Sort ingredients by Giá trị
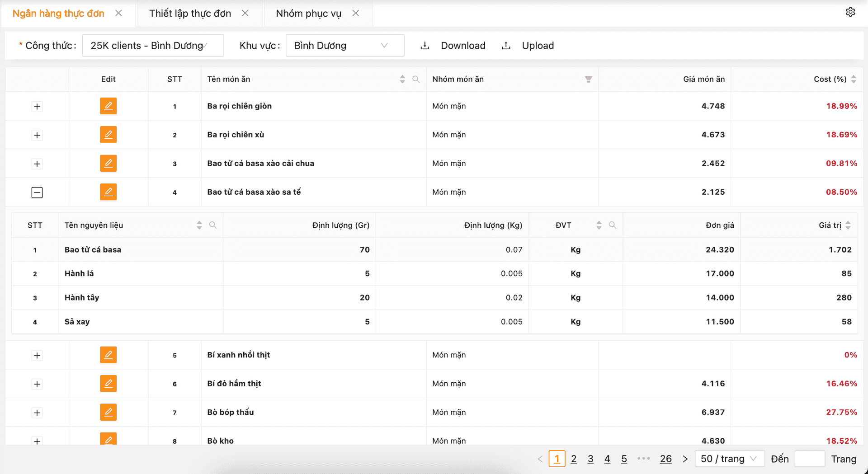 tap(848, 225)
